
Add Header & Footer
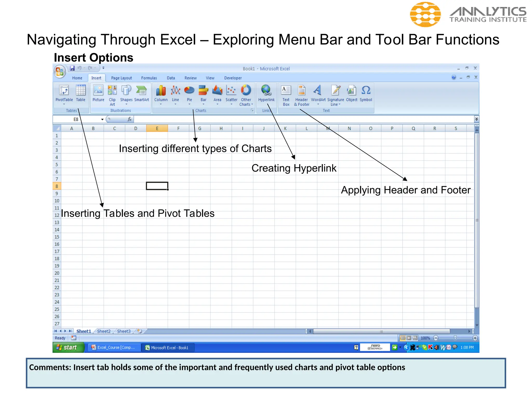tap(302, 95)
